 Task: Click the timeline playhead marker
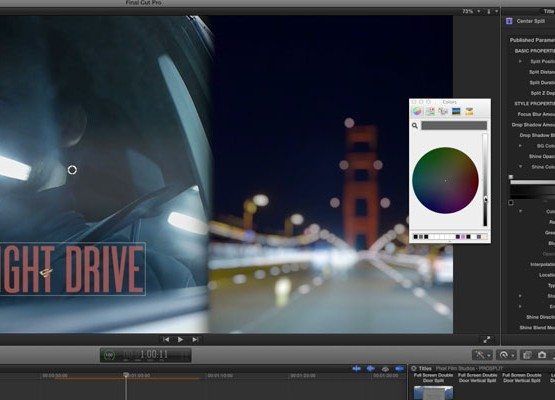[126, 375]
